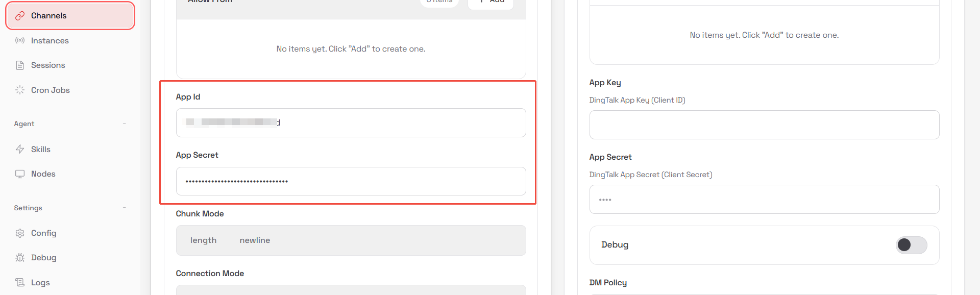This screenshot has width=980, height=295.
Task: Click the Channels link icon in sidebar
Action: [x=20, y=16]
